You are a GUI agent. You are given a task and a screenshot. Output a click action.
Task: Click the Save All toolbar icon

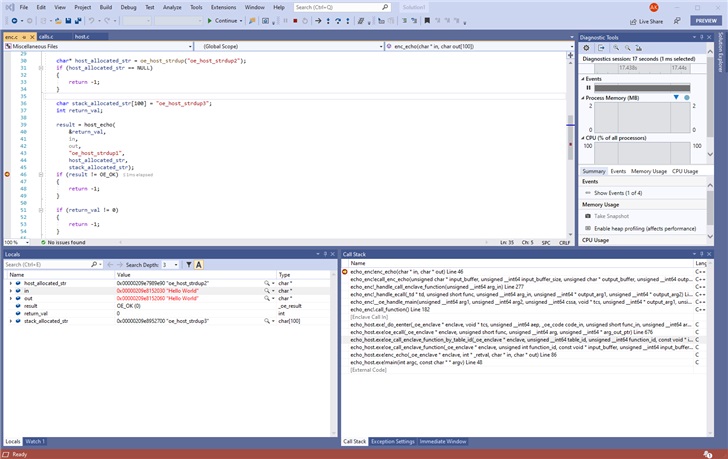[76, 20]
